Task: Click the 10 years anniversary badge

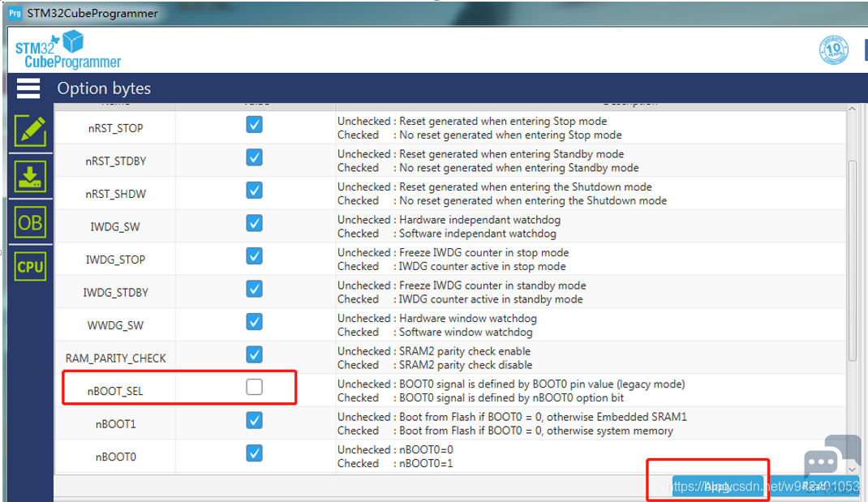Action: [834, 49]
